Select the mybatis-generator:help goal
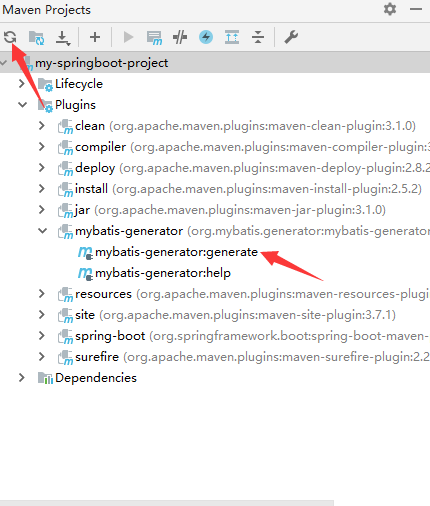Screen dimensions: 430x506 pyautogui.click(x=163, y=273)
